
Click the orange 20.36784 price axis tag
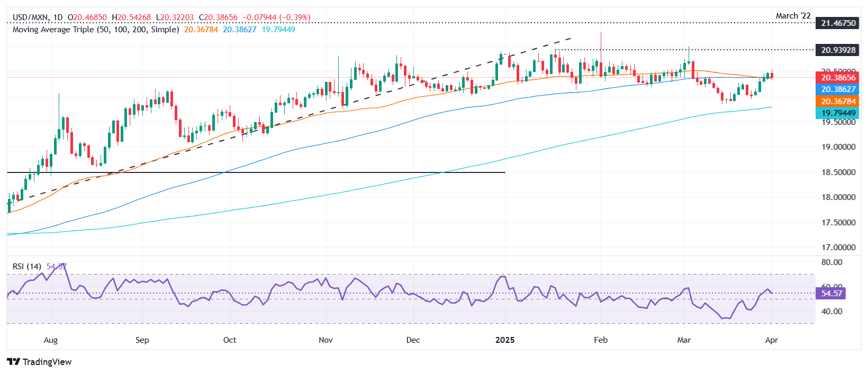click(x=838, y=102)
